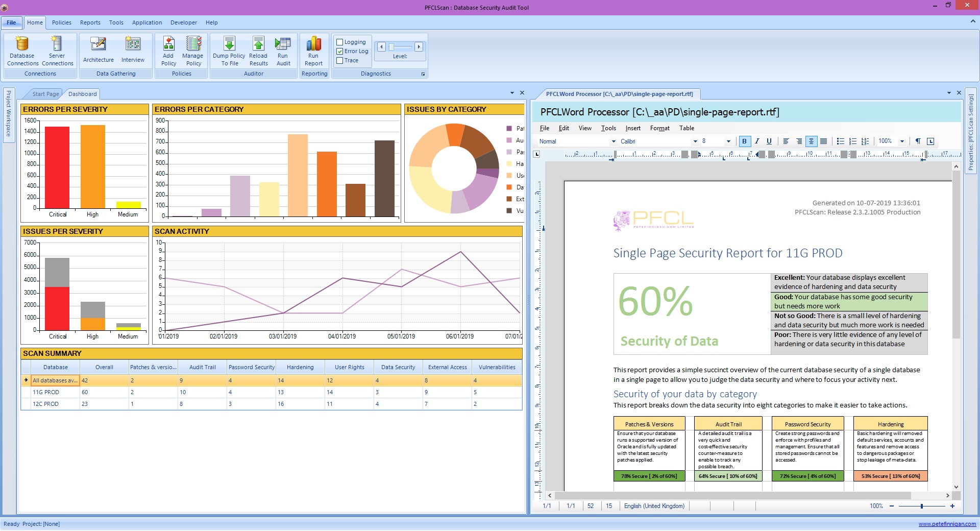Align text left in word processor
This screenshot has width=980, height=531.
(x=786, y=141)
